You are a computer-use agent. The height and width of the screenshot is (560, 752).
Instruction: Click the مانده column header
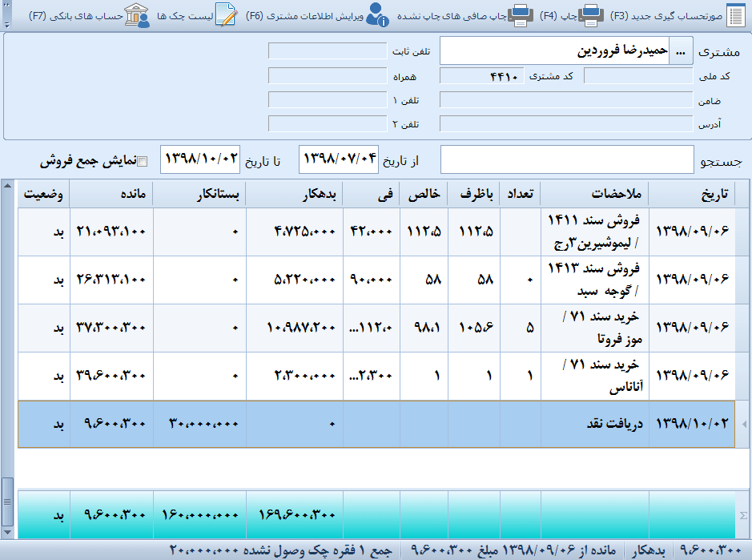point(111,195)
